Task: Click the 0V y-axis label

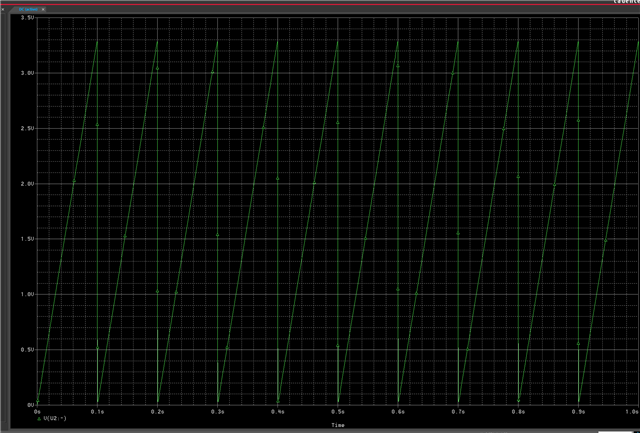Action: [x=31, y=405]
